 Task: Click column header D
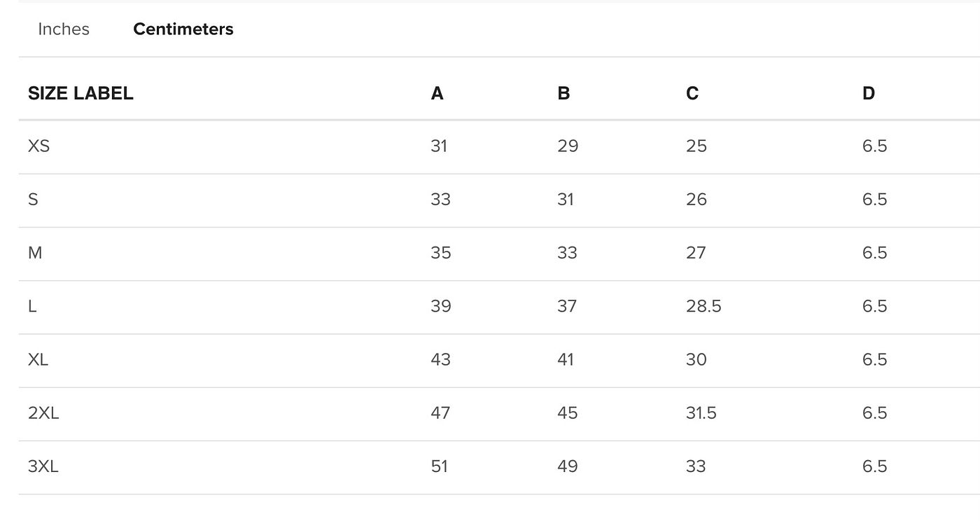pyautogui.click(x=869, y=93)
